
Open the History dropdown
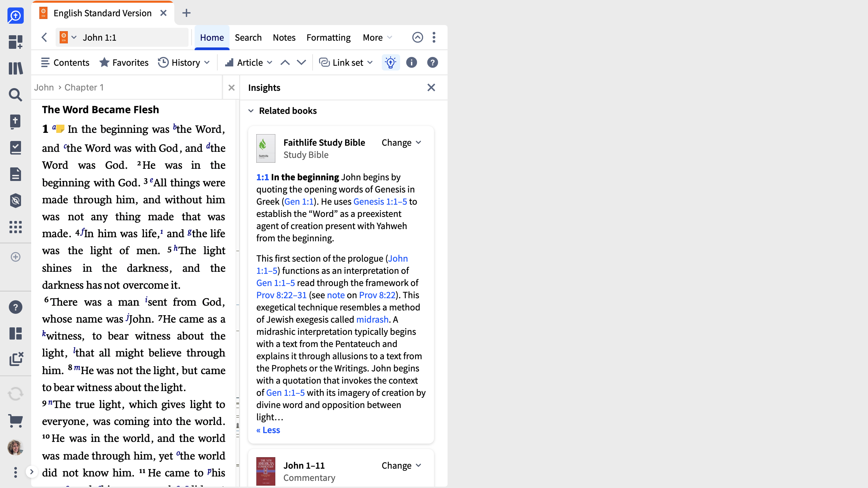(184, 63)
